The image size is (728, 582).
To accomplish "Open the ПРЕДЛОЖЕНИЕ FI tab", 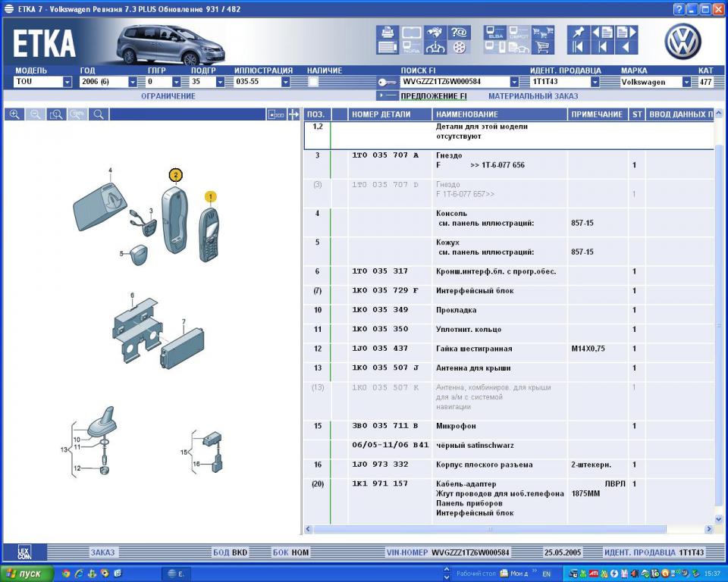I will point(433,96).
